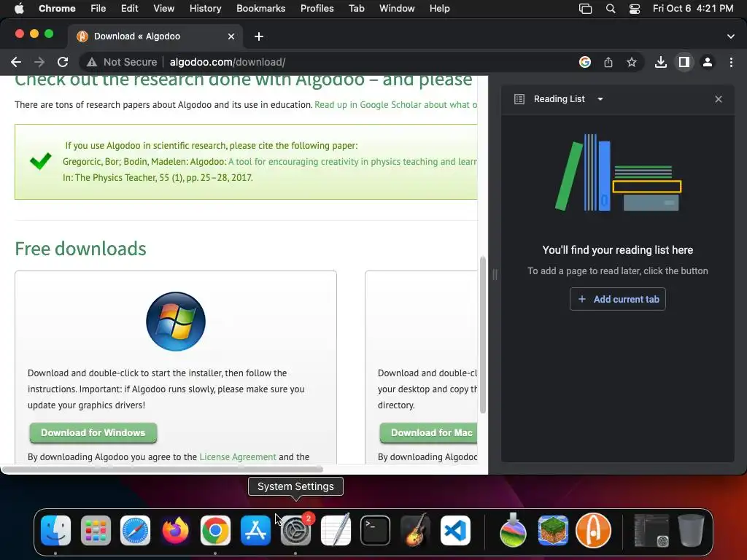This screenshot has width=747, height=560.
Task: Open TextEdit from the Dock
Action: [336, 530]
